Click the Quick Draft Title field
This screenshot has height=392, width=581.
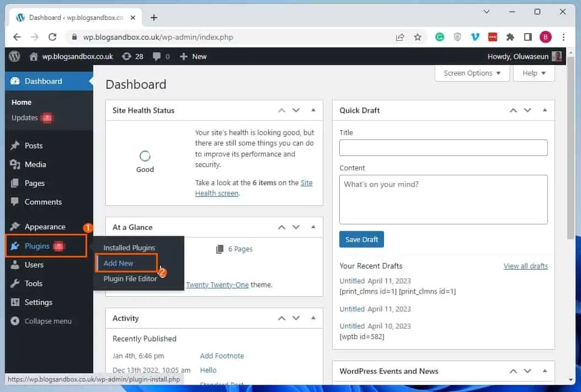[x=443, y=148]
